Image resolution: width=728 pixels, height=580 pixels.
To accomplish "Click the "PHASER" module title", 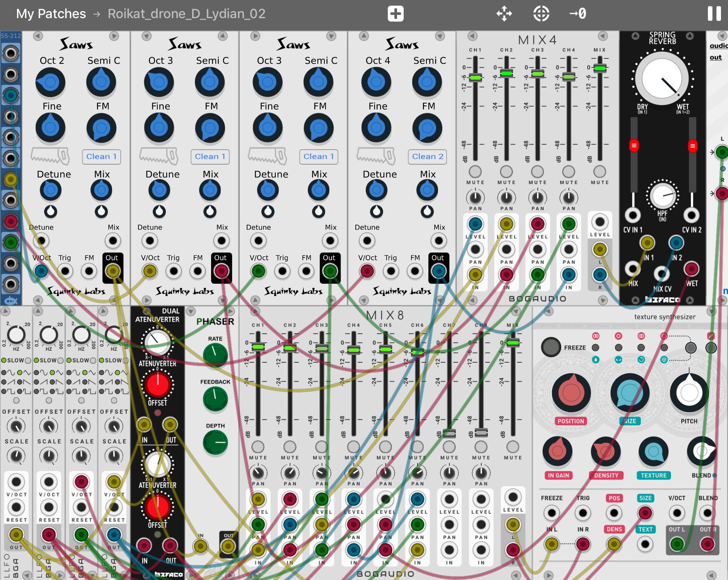I will [x=215, y=322].
